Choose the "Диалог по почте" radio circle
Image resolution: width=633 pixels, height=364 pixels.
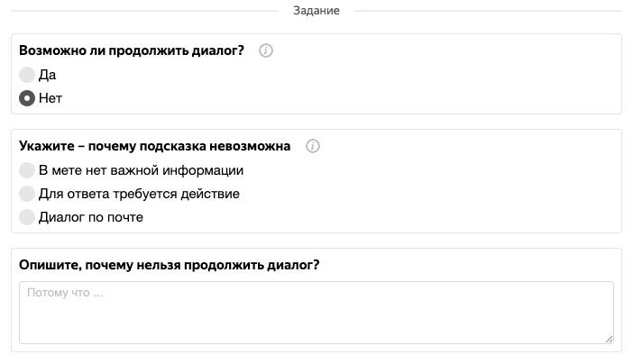(27, 217)
